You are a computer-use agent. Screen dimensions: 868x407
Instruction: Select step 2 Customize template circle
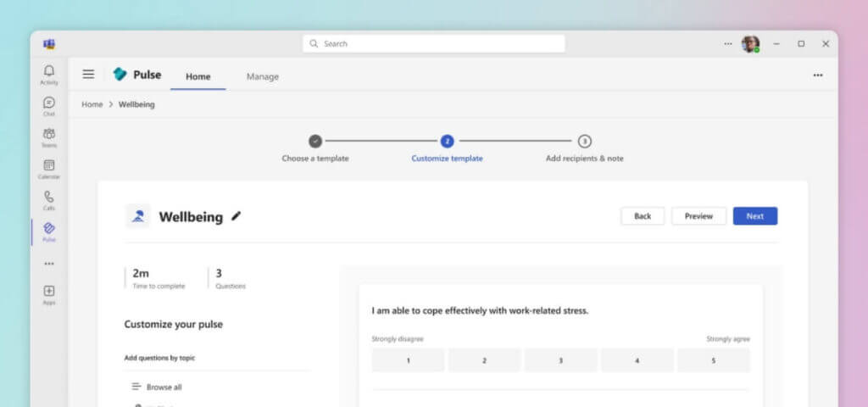(448, 142)
